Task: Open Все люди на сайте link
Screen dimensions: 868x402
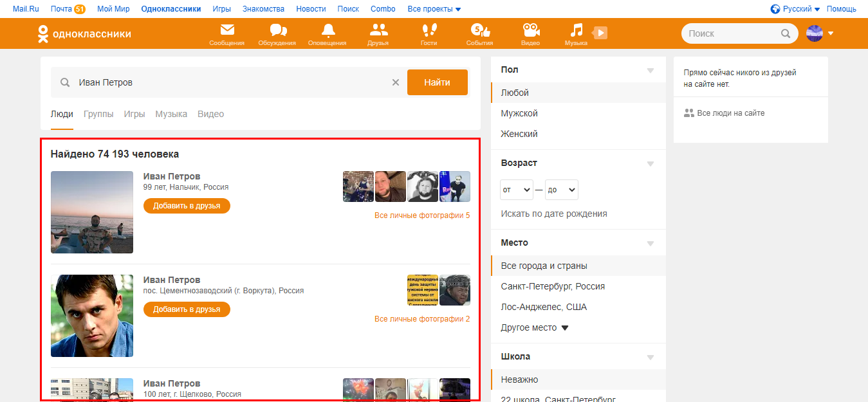Action: [731, 113]
